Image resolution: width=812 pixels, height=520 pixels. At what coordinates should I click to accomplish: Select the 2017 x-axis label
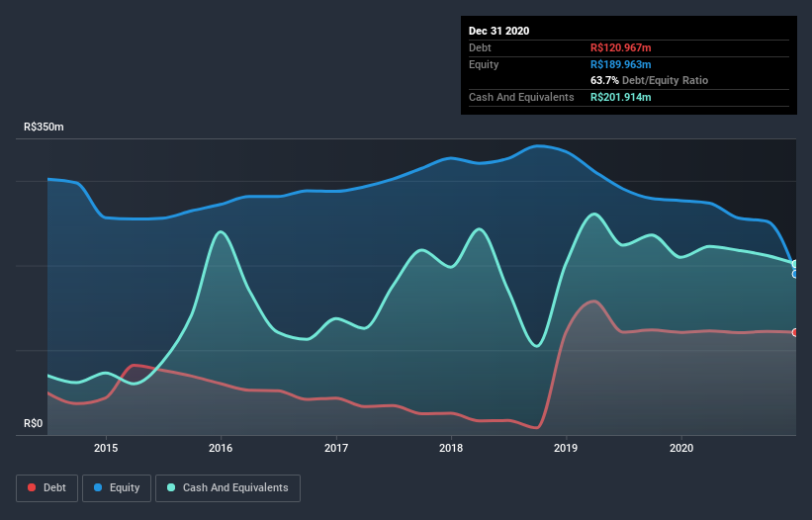[336, 448]
